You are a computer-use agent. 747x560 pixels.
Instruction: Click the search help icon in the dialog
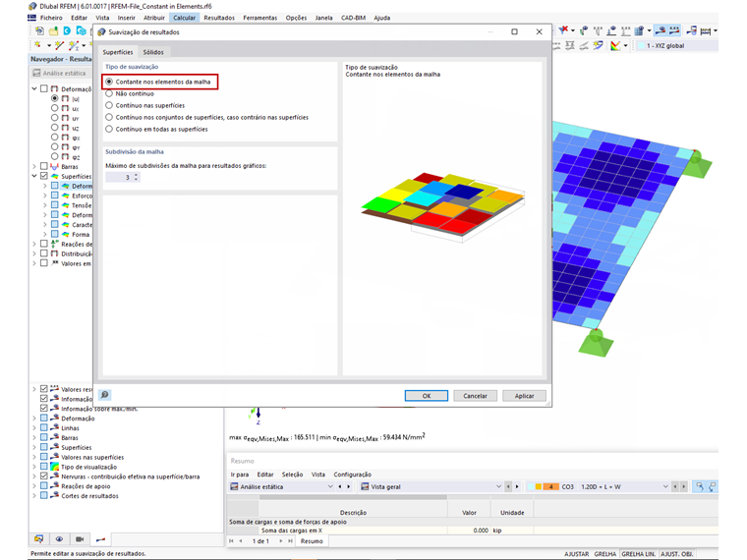105,395
